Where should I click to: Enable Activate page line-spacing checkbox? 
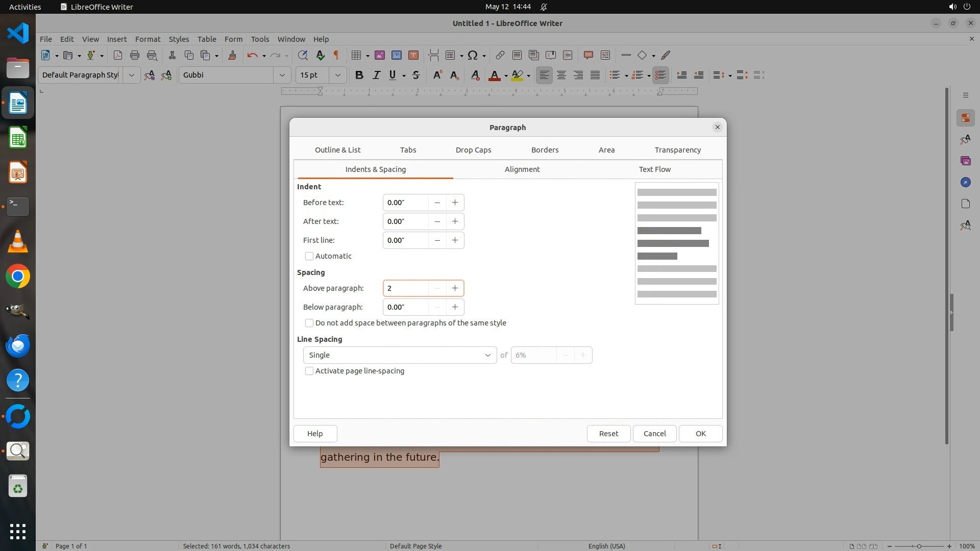pyautogui.click(x=309, y=371)
